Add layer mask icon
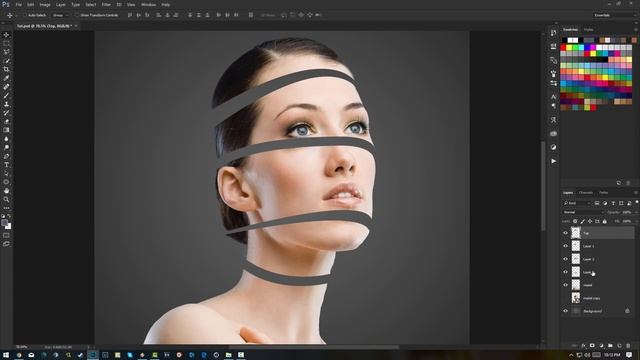The image size is (640, 360). [x=592, y=346]
